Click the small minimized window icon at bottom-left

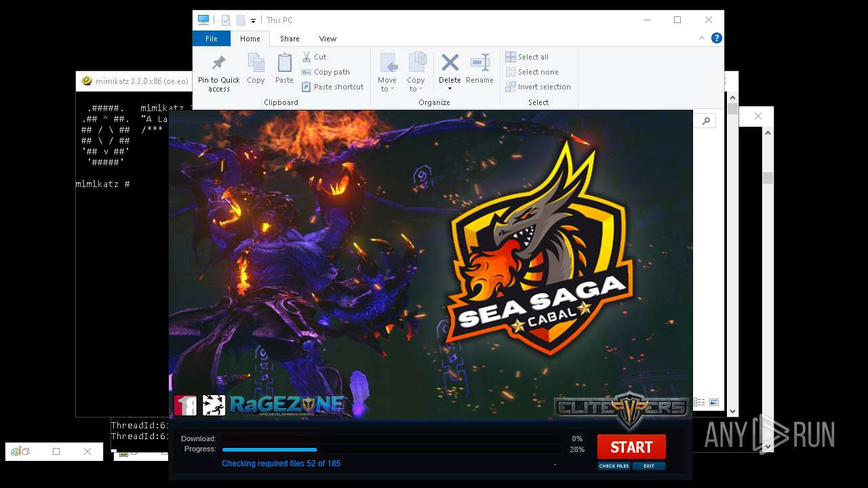pyautogui.click(x=16, y=451)
